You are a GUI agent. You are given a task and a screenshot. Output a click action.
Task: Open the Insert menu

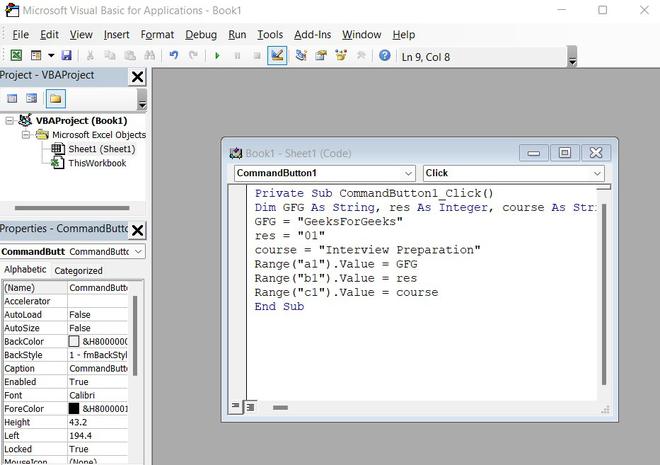[117, 35]
